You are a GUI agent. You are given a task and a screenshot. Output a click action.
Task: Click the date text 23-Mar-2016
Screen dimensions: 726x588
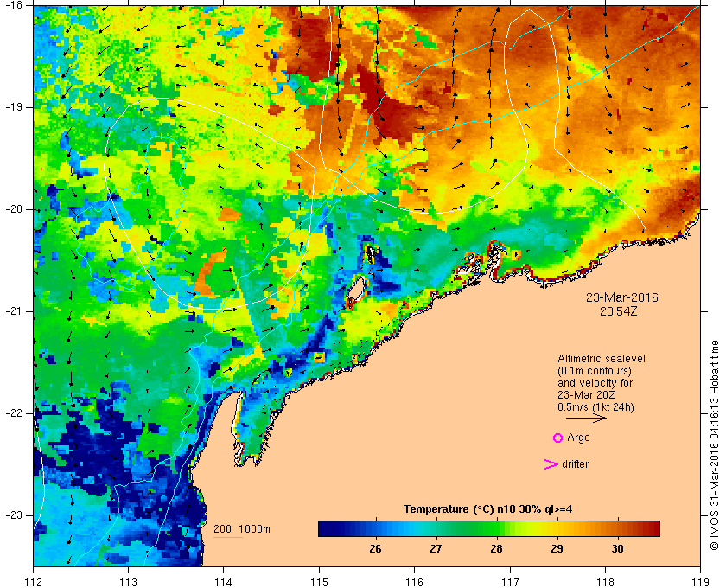coord(621,297)
